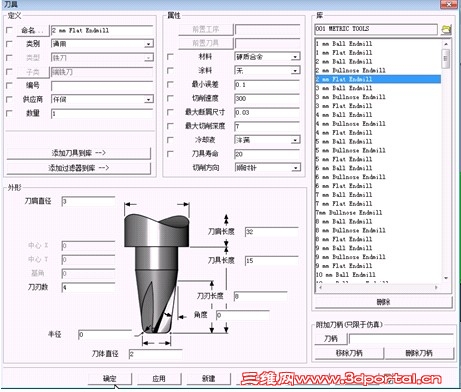The image size is (461, 392).
Task: Click library list vertical scrollbar thumb
Action: coord(446,59)
